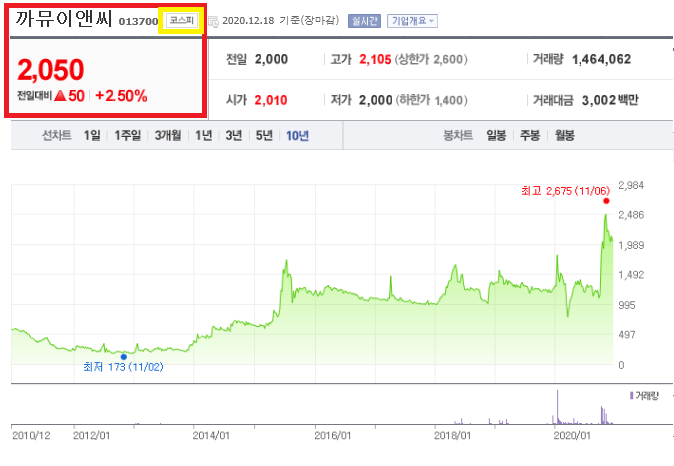Select the 1일 line chart period
The width and height of the screenshot is (674, 466).
tap(92, 135)
